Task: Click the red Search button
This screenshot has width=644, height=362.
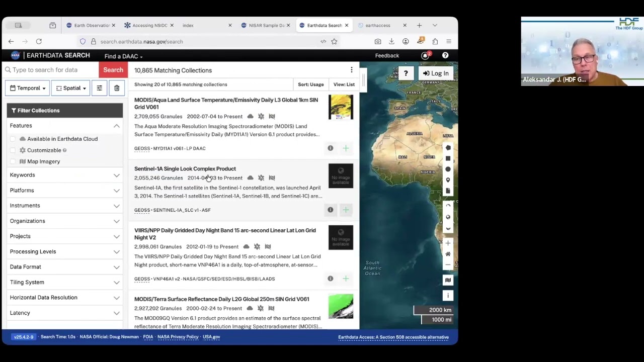Action: click(113, 70)
